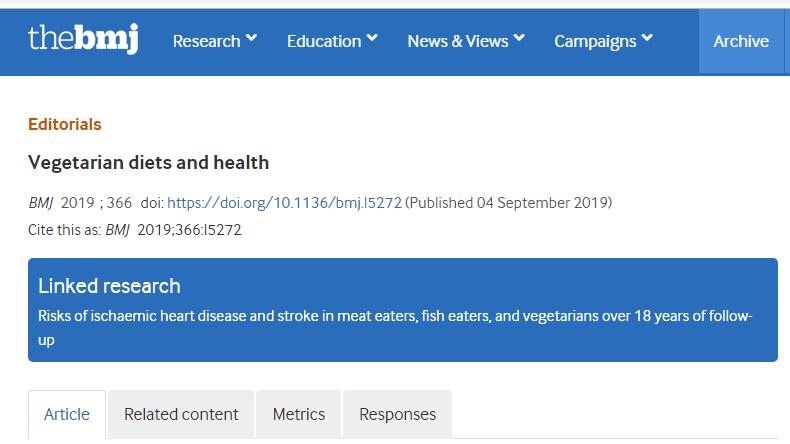
Task: Select the Article tab
Action: click(x=67, y=414)
